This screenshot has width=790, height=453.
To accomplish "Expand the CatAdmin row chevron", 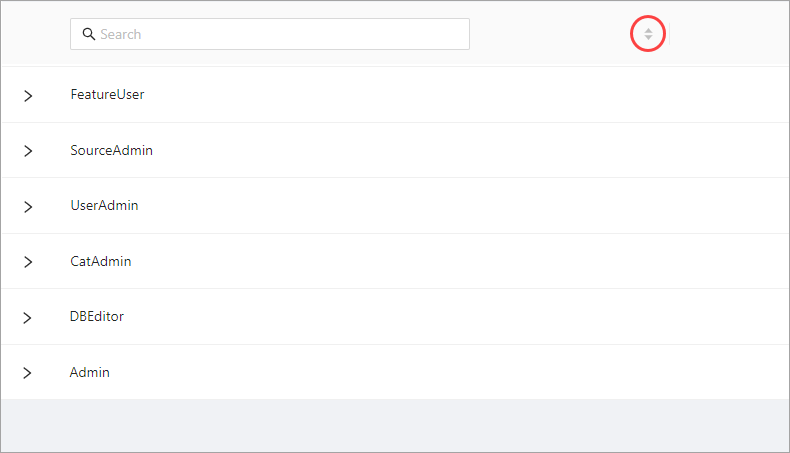I will pyautogui.click(x=28, y=262).
